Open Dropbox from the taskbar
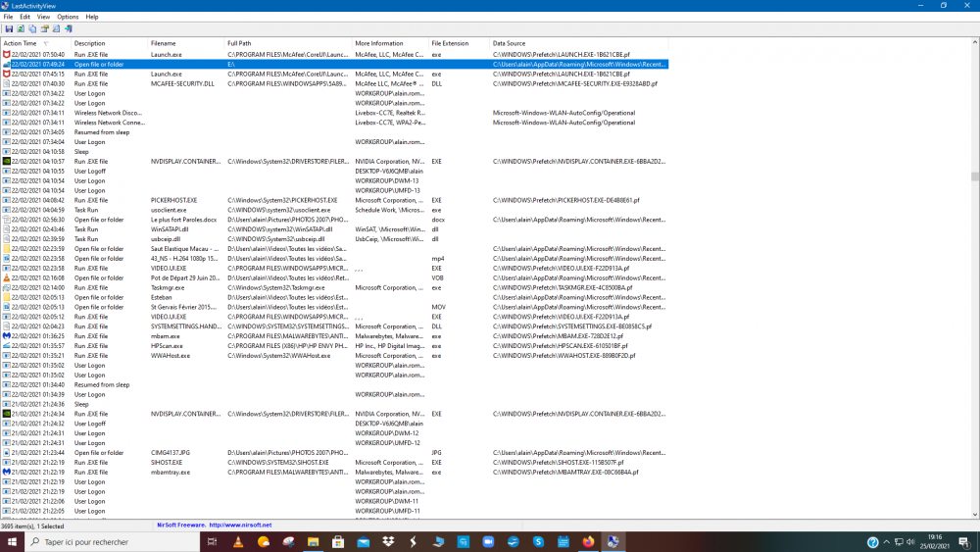This screenshot has width=980, height=552. (388, 541)
